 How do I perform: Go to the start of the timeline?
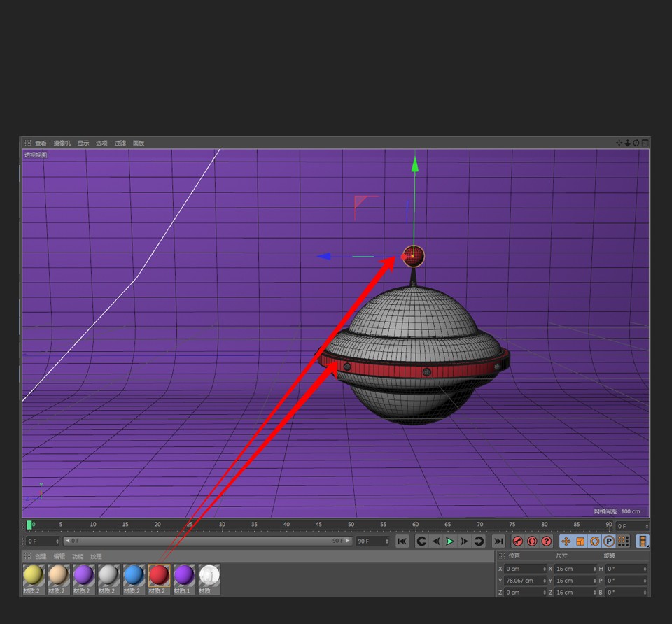402,541
